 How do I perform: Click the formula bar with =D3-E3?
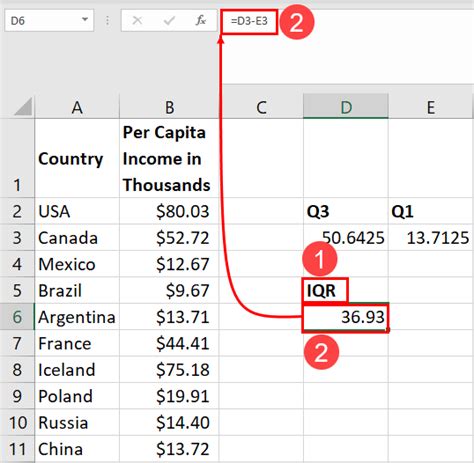(x=347, y=21)
